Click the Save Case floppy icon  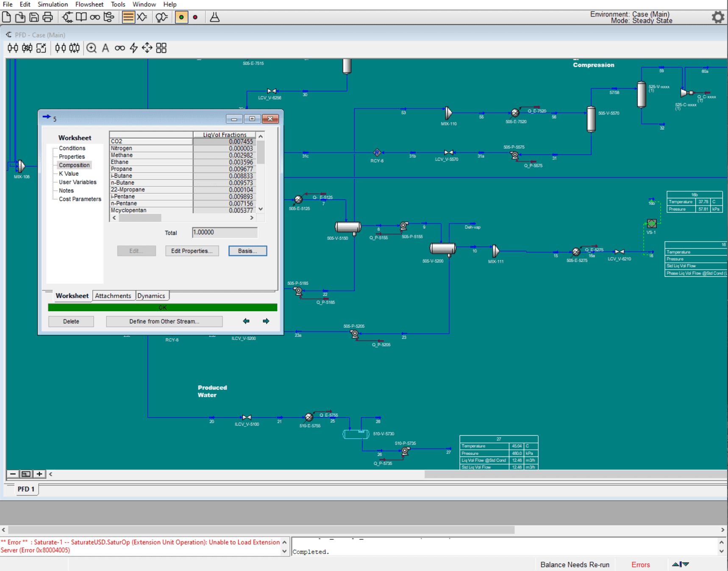(34, 17)
